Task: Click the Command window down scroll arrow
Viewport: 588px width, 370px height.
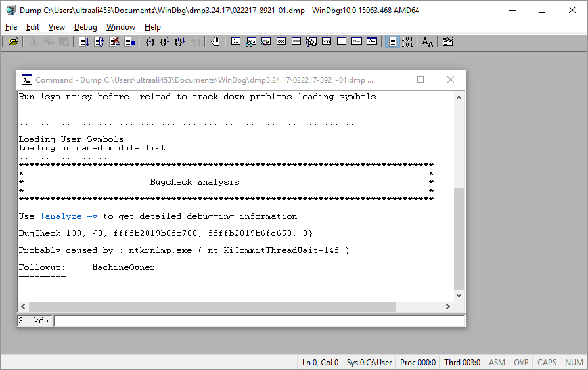Action: point(459,295)
